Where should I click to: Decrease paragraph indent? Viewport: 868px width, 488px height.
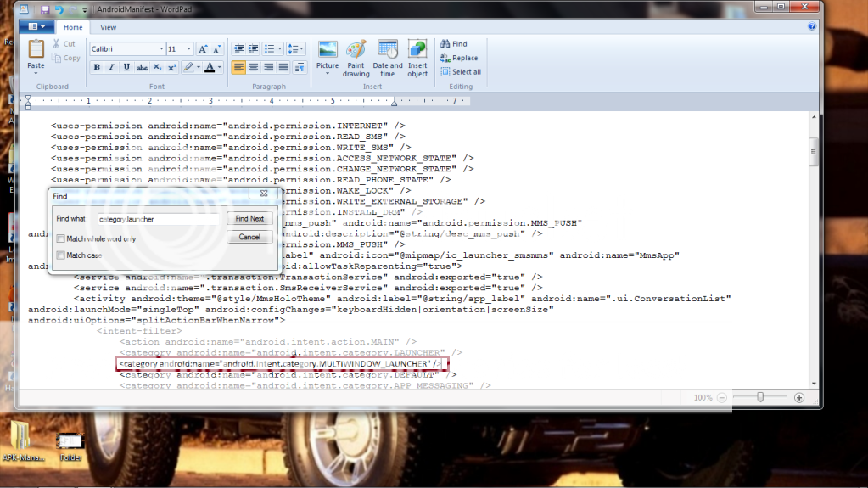pos(238,48)
